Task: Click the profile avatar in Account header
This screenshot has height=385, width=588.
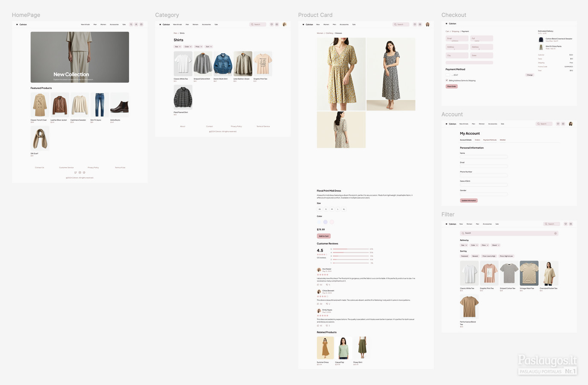Action: (570, 124)
